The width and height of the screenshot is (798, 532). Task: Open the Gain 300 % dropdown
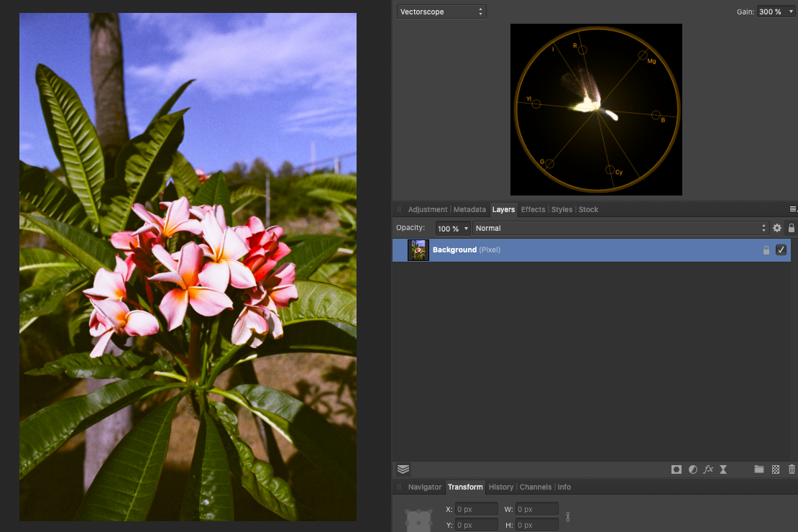pyautogui.click(x=791, y=12)
